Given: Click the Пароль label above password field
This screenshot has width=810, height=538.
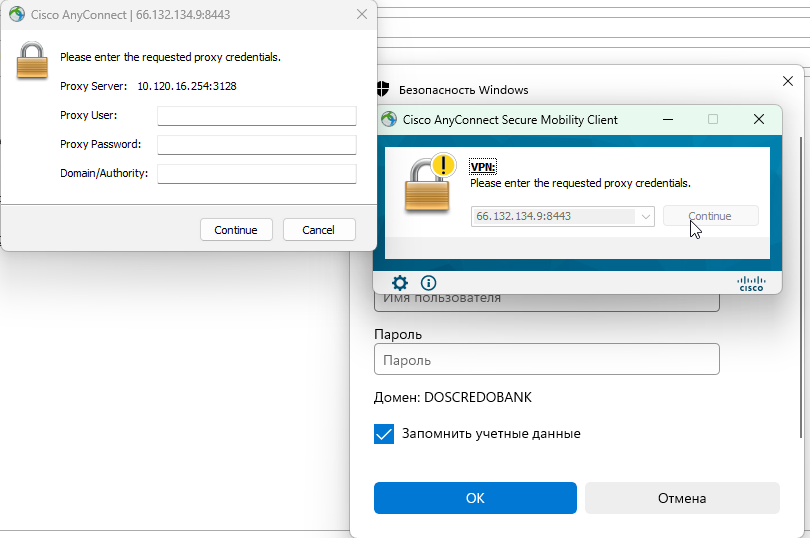Looking at the screenshot, I should pos(398,335).
